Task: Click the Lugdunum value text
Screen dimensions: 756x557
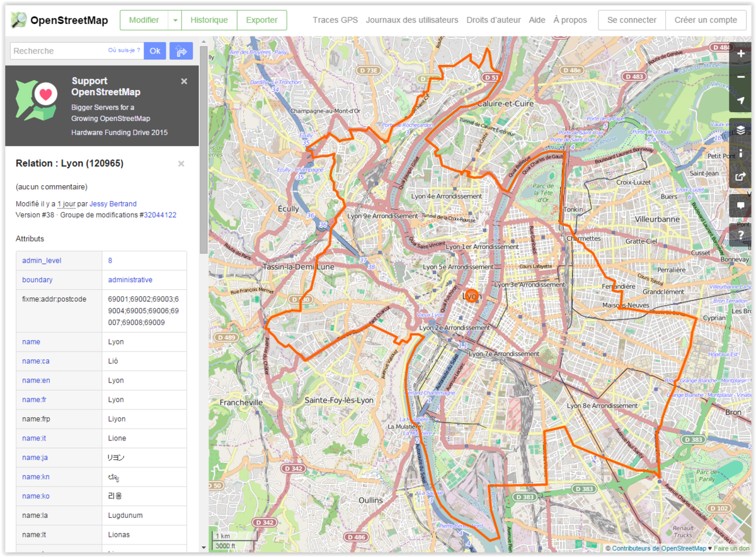Action: (x=125, y=515)
